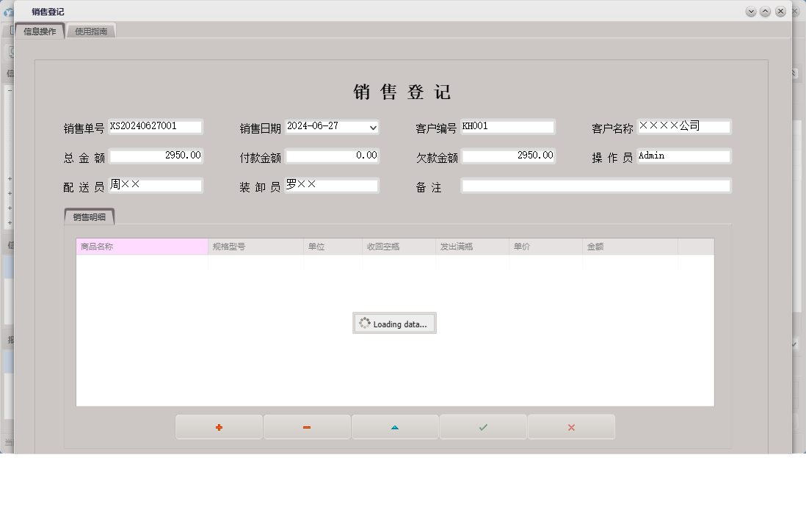Click the orange minus icon to remove a row
This screenshot has width=806, height=532.
306,426
